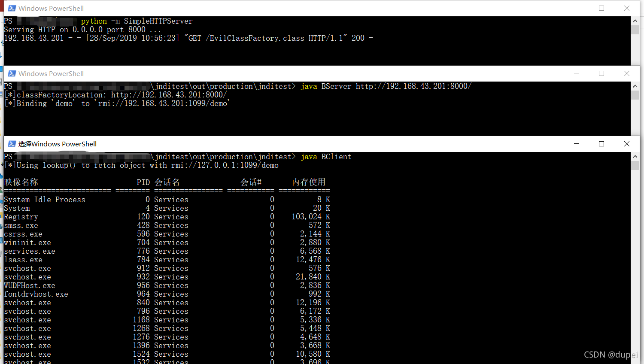
Task: Maximize the top PowerShell window
Action: 601,8
